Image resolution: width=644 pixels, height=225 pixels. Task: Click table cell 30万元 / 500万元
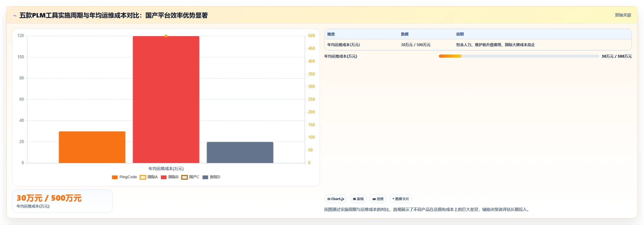[415, 45]
